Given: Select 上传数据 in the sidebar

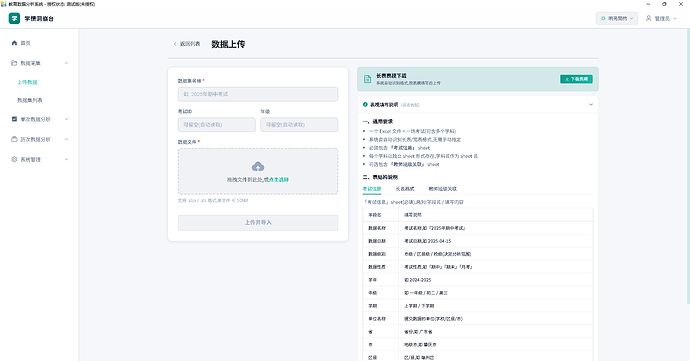Looking at the screenshot, I should click(x=27, y=82).
